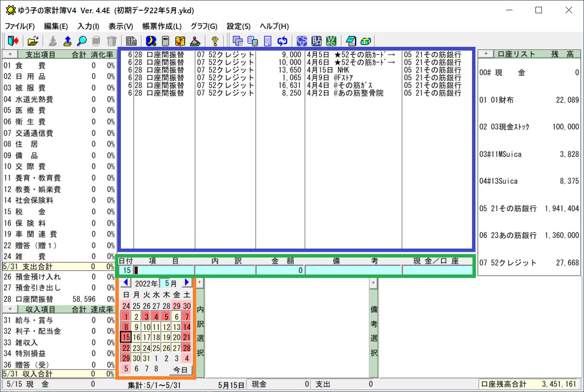584x392 pixels.
Task: Select day 16 in the calendar
Action: tap(136, 338)
